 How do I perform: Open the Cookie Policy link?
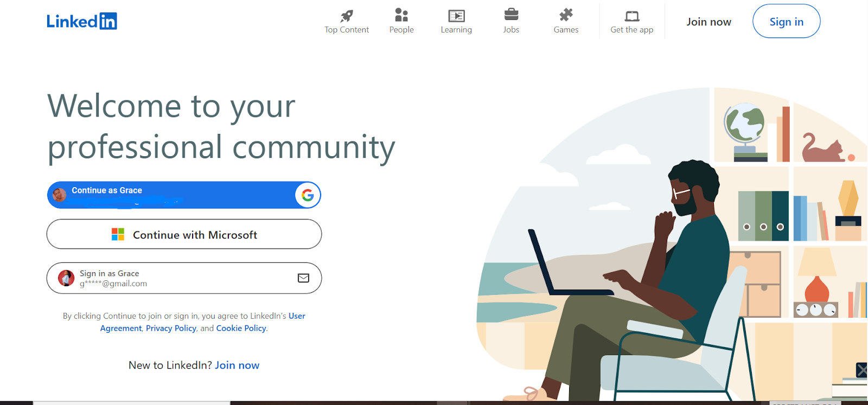coord(241,328)
